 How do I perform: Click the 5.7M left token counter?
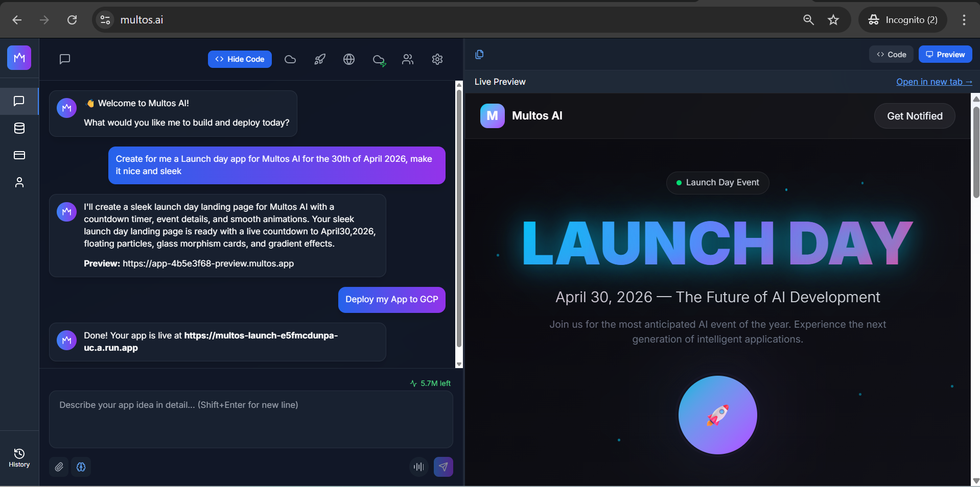point(430,383)
